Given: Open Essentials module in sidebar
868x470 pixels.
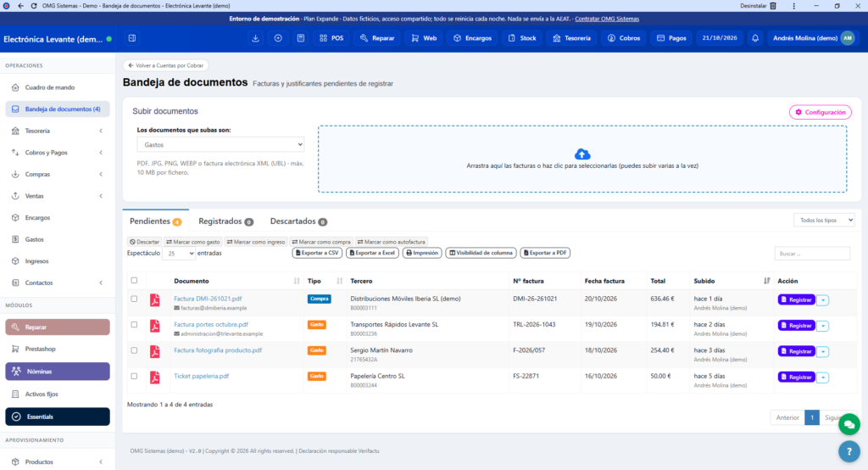Looking at the screenshot, I should tap(58, 417).
